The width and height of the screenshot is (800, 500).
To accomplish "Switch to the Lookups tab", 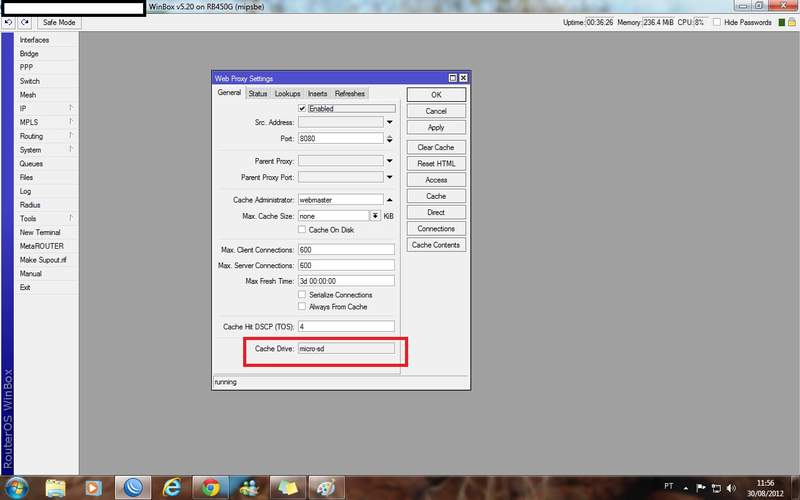I will pyautogui.click(x=287, y=94).
